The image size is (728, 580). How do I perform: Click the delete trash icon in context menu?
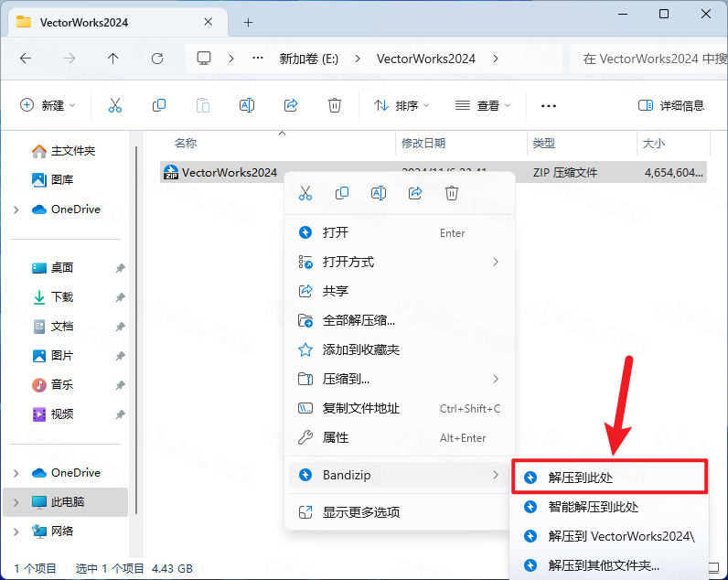pos(451,193)
